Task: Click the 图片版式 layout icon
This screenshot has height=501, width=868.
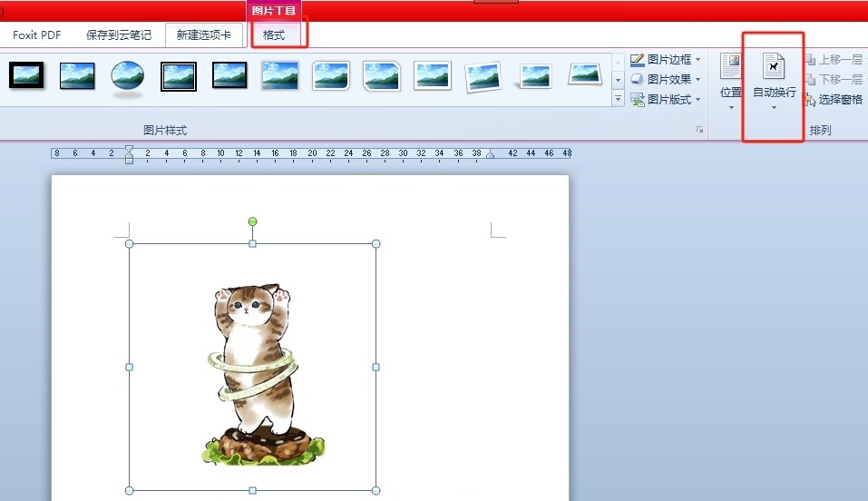Action: click(x=637, y=100)
